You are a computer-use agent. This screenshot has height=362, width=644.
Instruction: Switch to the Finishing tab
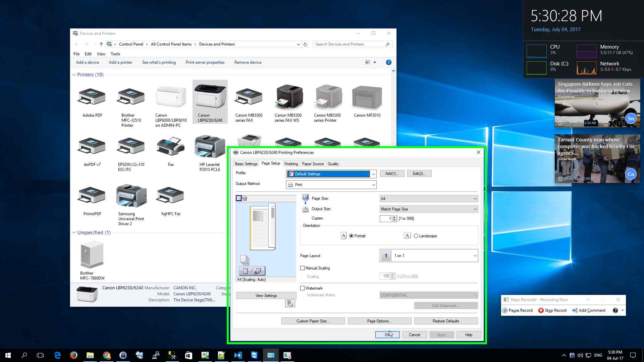click(x=291, y=164)
